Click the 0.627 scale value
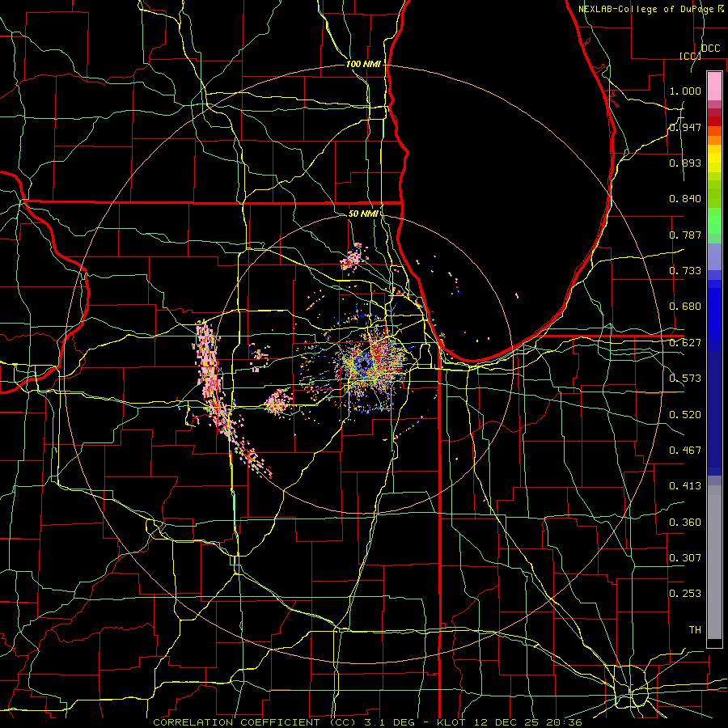This screenshot has height=728, width=728. [x=685, y=343]
